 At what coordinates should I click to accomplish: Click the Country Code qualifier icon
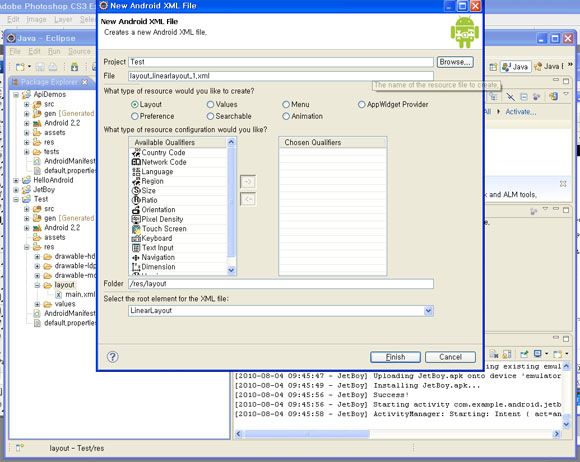[x=136, y=152]
